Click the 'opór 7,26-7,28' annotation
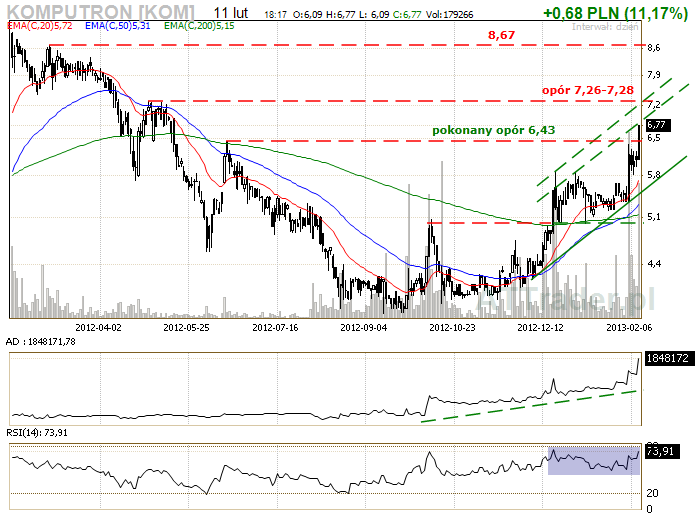The image size is (700, 522). pyautogui.click(x=588, y=90)
